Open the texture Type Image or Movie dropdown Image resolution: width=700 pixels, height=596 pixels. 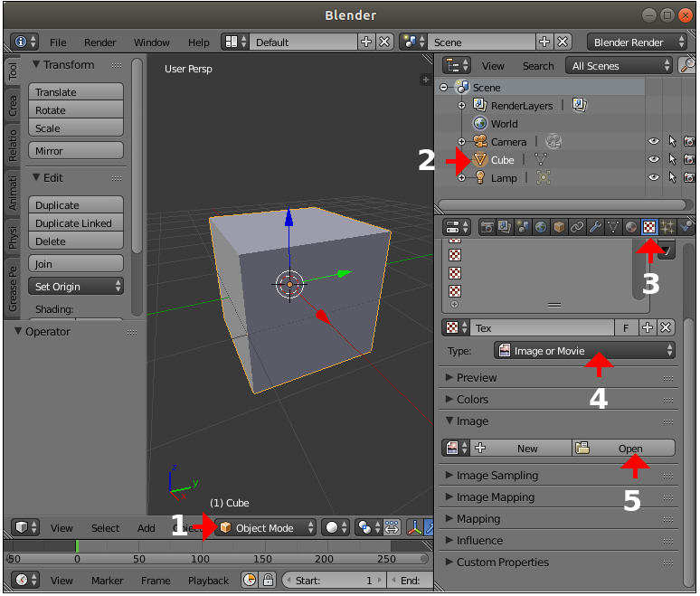pyautogui.click(x=585, y=351)
